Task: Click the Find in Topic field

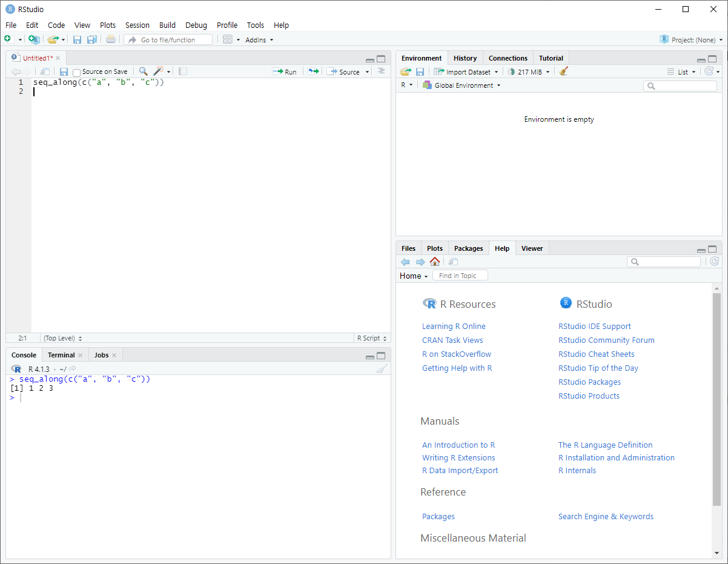Action: tap(460, 276)
